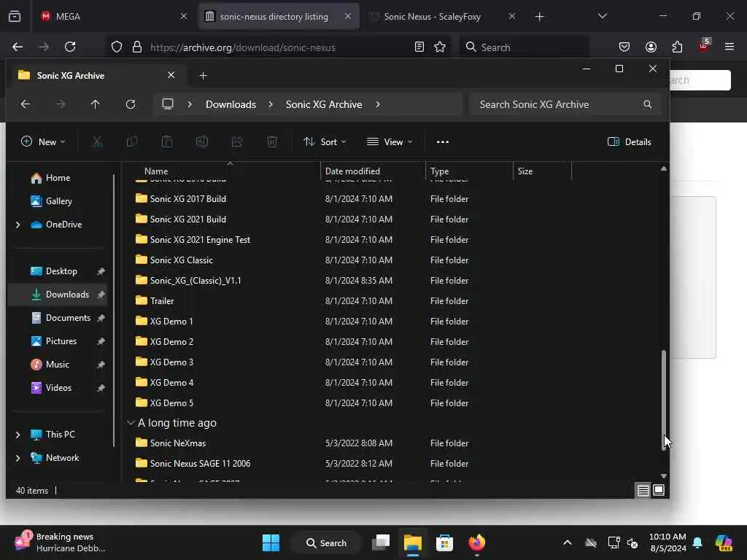
Task: Open the View dropdown
Action: click(x=390, y=142)
